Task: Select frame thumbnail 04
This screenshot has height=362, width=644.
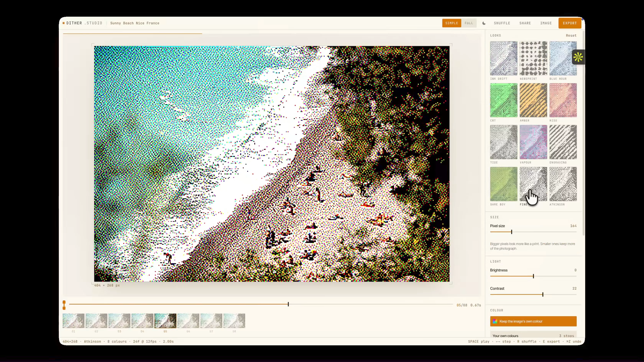Action: click(x=142, y=321)
